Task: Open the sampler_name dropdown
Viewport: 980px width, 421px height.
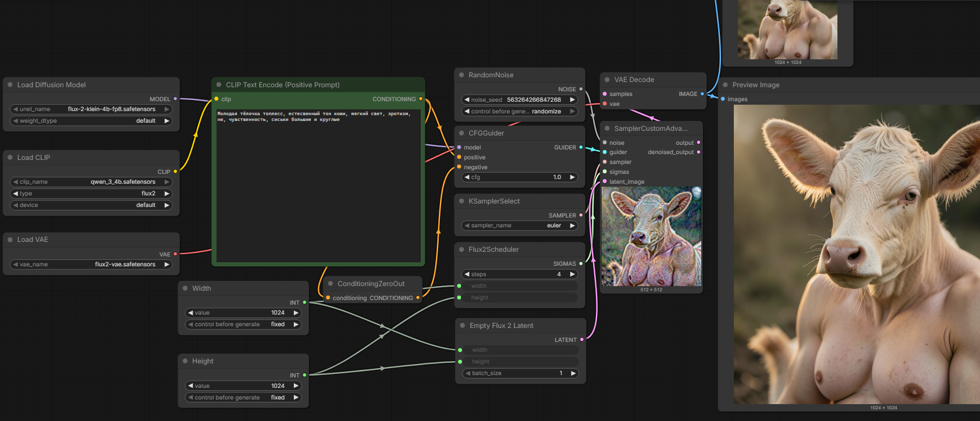Action: [520, 225]
